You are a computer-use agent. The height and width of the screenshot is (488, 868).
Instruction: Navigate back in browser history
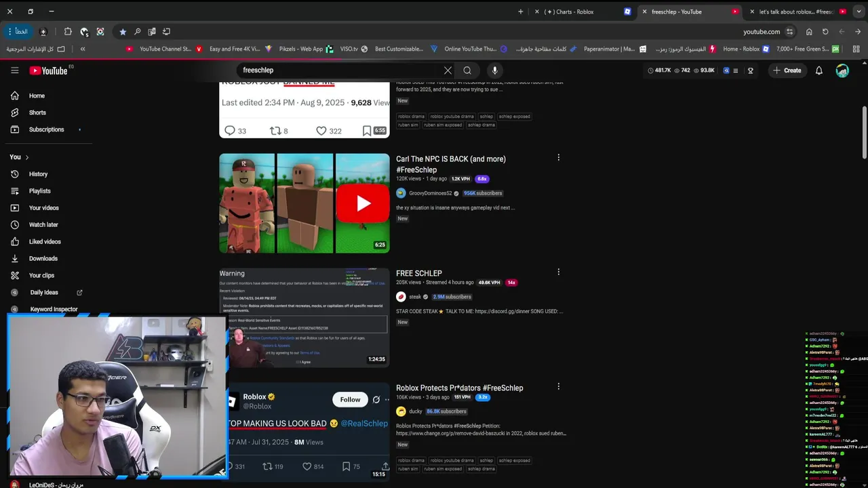858,31
